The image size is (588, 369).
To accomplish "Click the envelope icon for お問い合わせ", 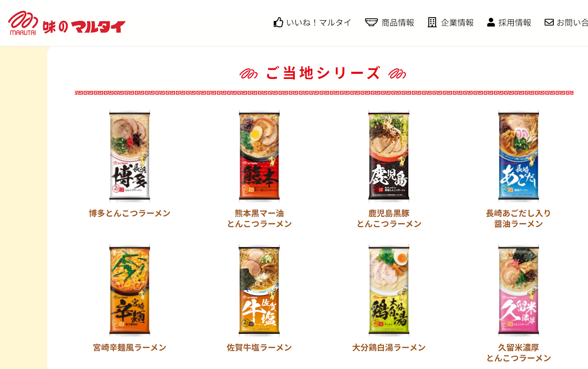I will (549, 22).
